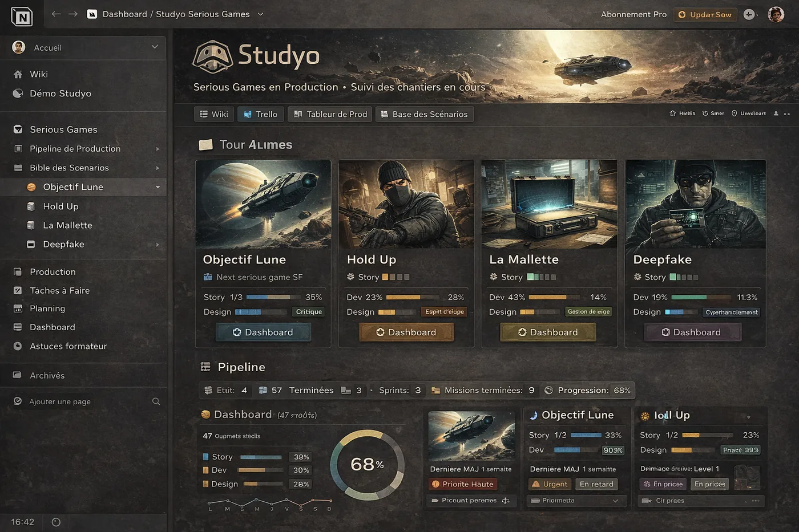Click the Serious Games sidebar icon
The image size is (799, 532).
pos(18,129)
